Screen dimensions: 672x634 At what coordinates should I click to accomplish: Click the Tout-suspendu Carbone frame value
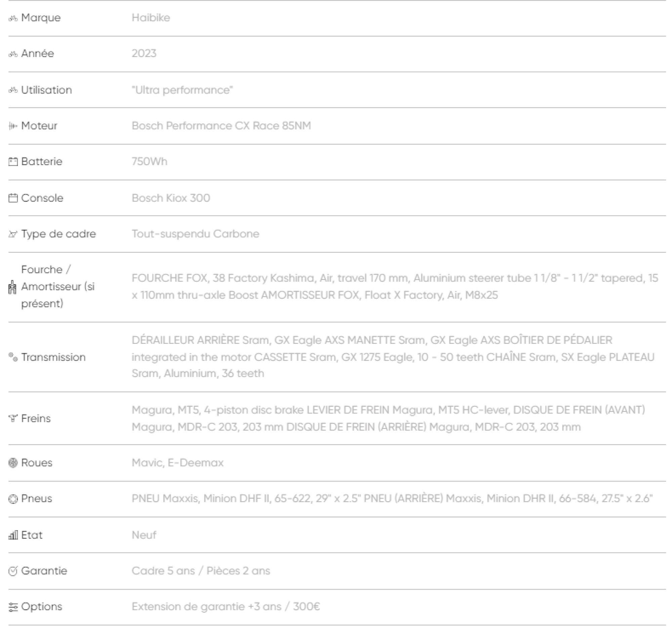click(195, 234)
